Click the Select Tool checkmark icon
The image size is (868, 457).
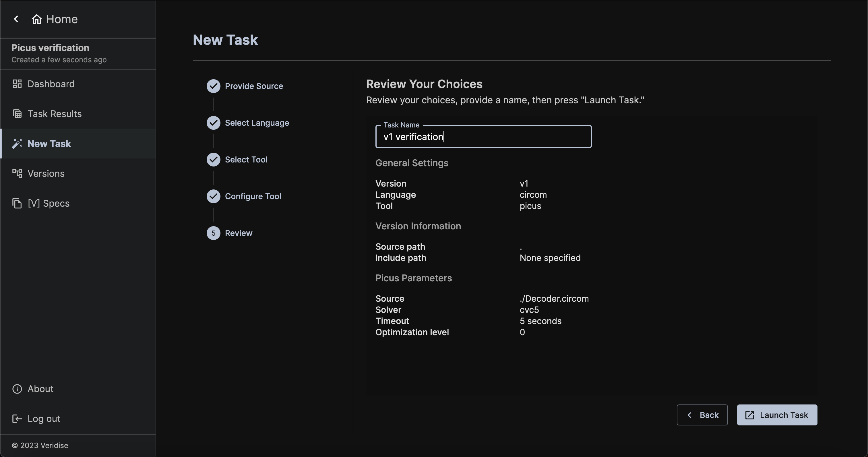tap(213, 160)
